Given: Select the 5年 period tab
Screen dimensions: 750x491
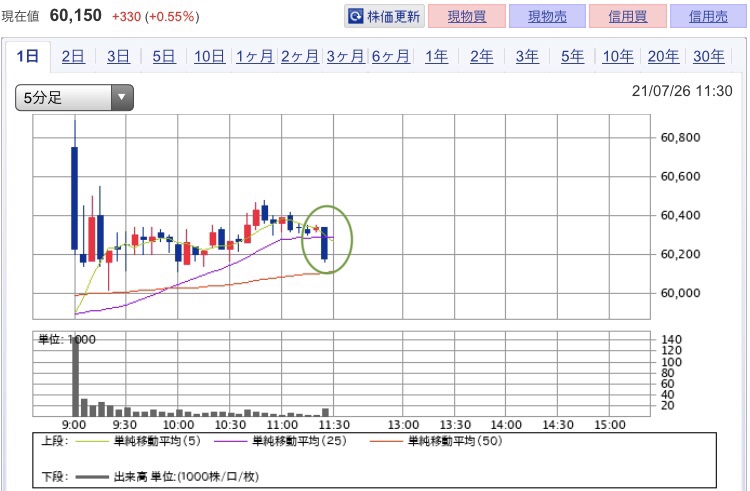Looking at the screenshot, I should click(573, 57).
